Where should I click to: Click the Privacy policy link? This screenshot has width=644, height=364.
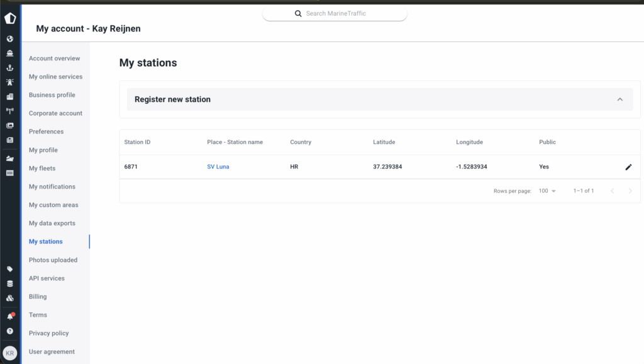[48, 333]
